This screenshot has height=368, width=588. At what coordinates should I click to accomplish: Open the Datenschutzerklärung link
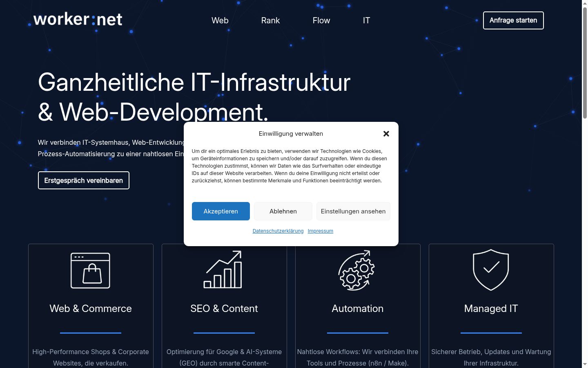278,231
